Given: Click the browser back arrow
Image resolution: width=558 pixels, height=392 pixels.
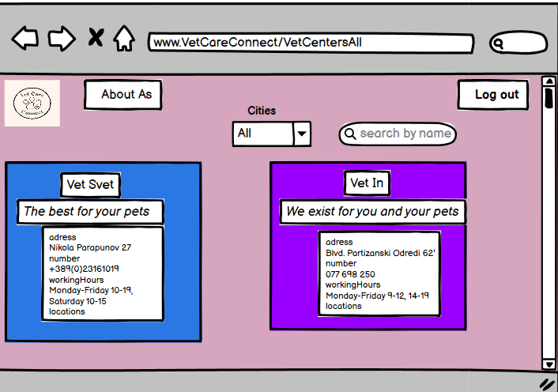Looking at the screenshot, I should point(25,38).
